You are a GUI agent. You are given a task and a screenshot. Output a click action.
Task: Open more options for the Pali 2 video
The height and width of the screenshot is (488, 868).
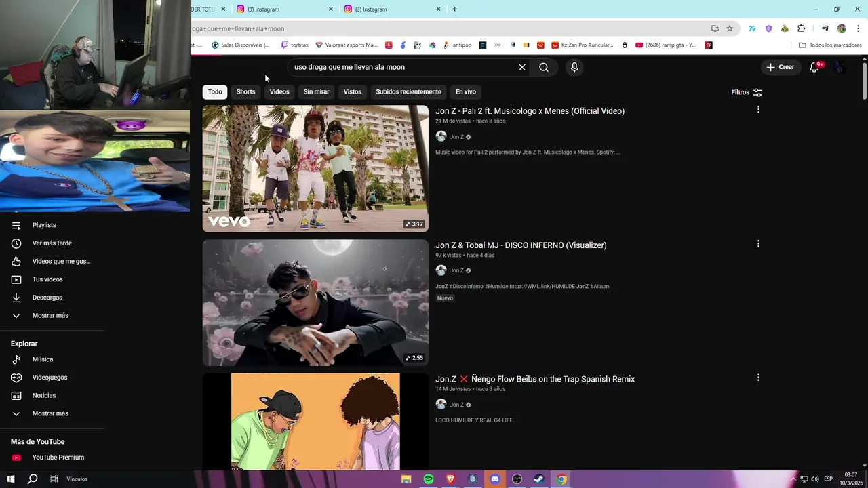pos(758,110)
